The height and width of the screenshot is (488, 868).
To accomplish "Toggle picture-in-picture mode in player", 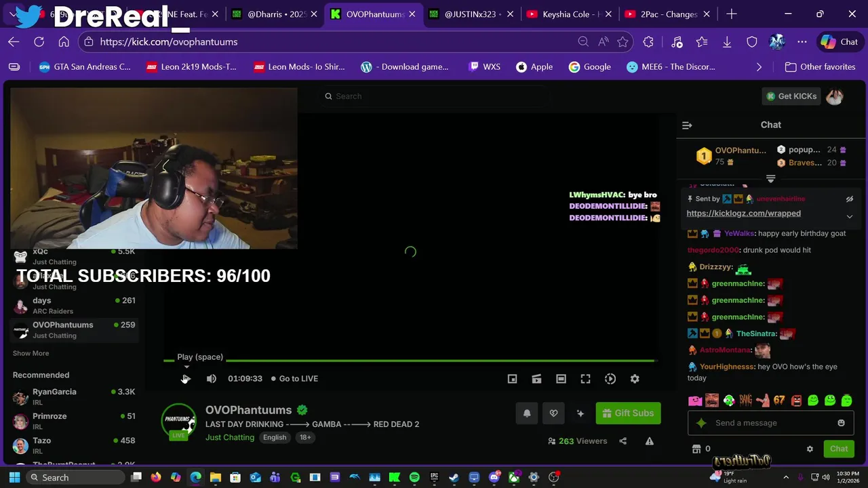I will coord(513,379).
